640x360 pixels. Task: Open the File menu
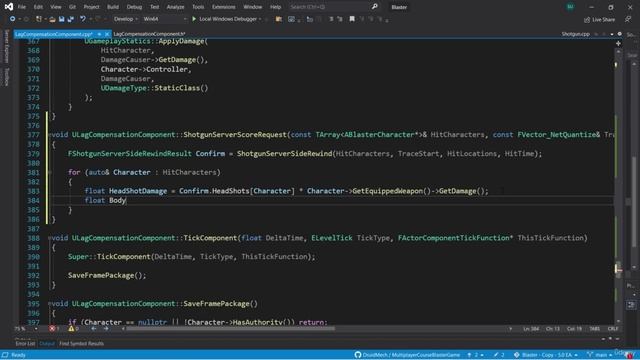[x=22, y=7]
